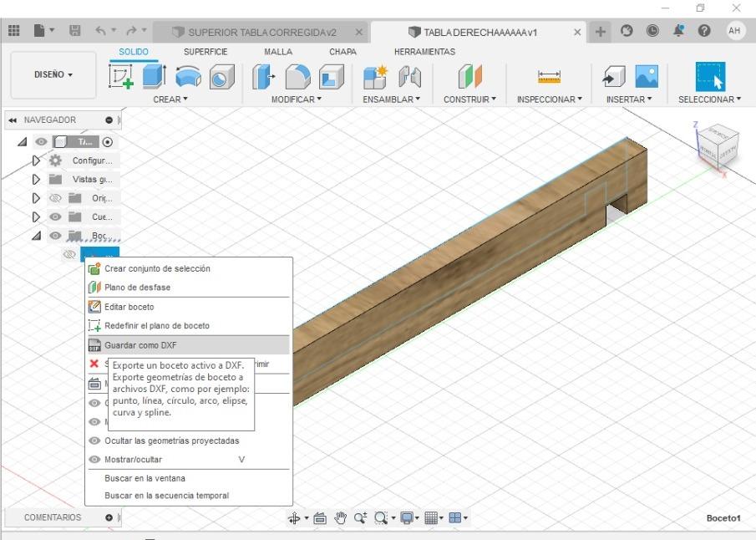The height and width of the screenshot is (540, 756).
Task: Toggle visibility of the root component
Action: tap(41, 141)
